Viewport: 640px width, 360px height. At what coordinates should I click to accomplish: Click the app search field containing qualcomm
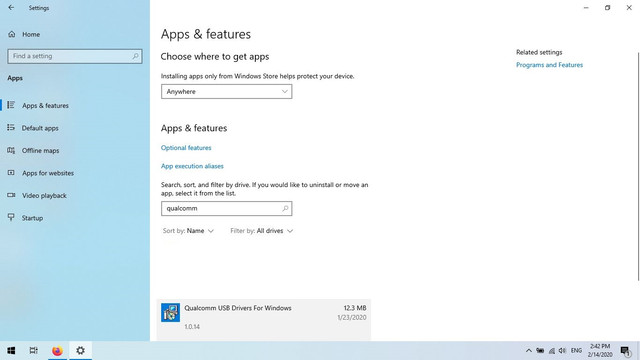point(227,209)
